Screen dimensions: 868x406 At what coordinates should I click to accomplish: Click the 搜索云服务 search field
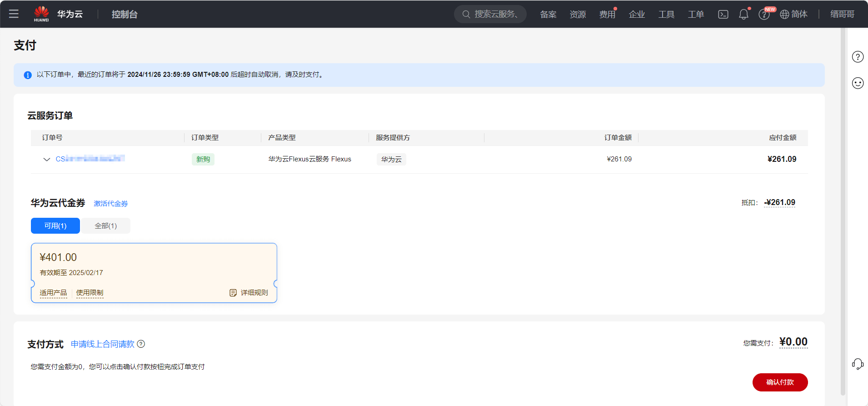(490, 15)
